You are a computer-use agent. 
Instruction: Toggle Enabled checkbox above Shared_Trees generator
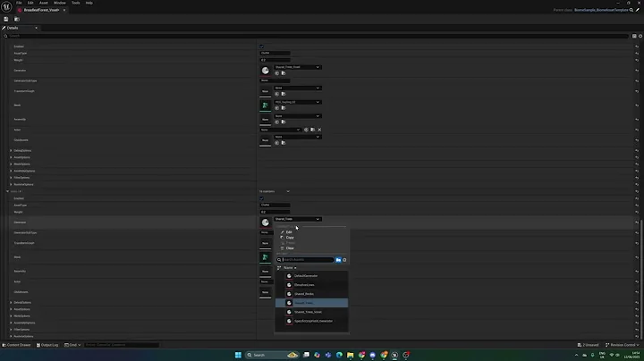click(x=261, y=198)
